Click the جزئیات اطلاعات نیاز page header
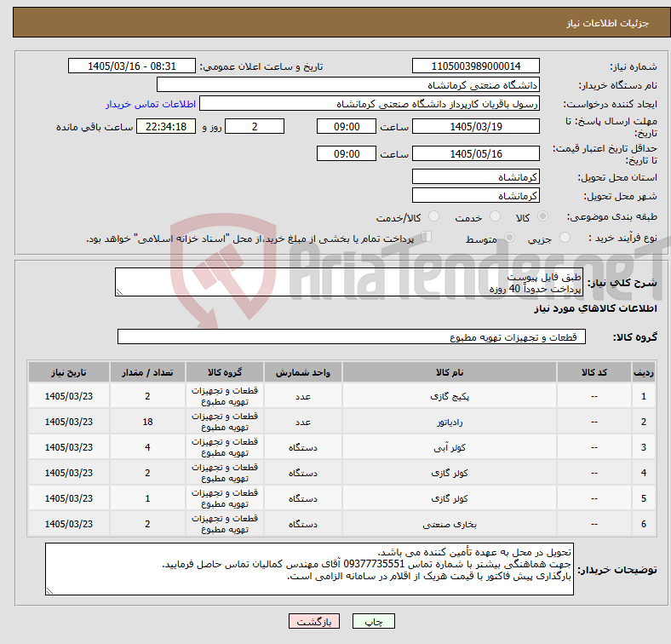 tap(608, 23)
